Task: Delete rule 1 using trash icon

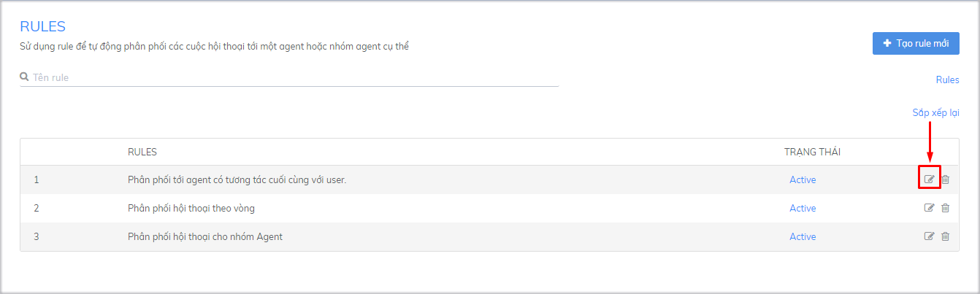Action: pyautogui.click(x=945, y=179)
